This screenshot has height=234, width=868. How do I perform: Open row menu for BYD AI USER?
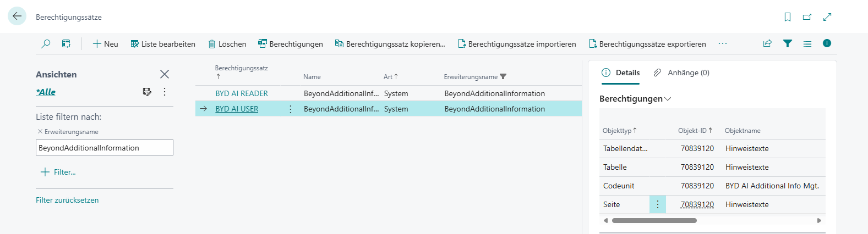291,109
